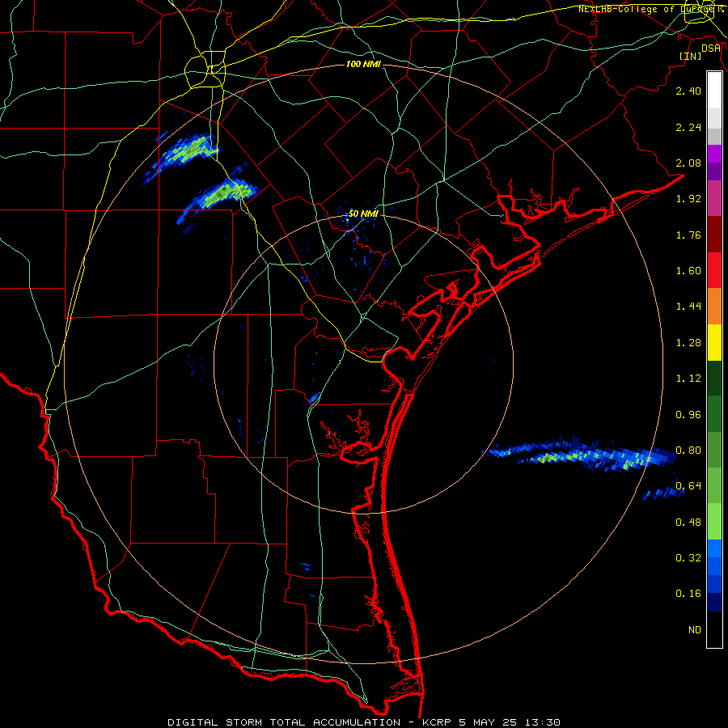Click the white legend swatch beside 2.40
728x728 pixels.
tap(714, 91)
